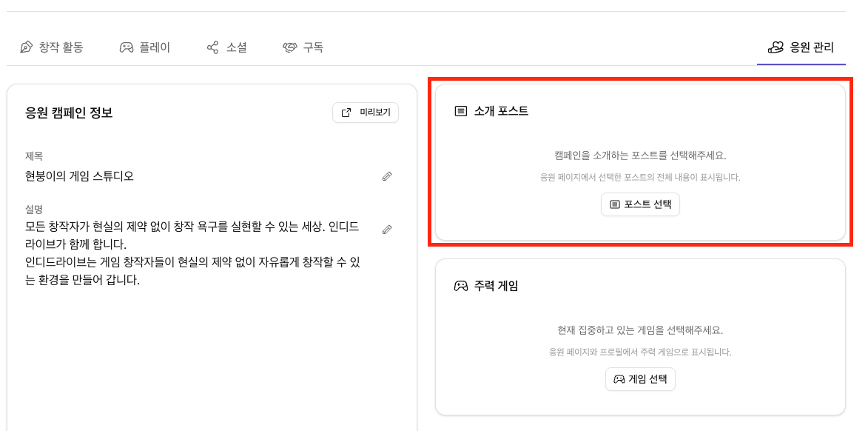Click the pencil icon to edit the 제목 field
The height and width of the screenshot is (431, 868).
tap(386, 176)
